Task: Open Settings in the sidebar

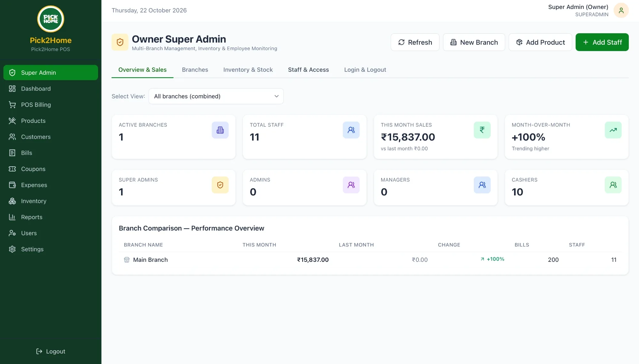Action: click(x=50, y=249)
